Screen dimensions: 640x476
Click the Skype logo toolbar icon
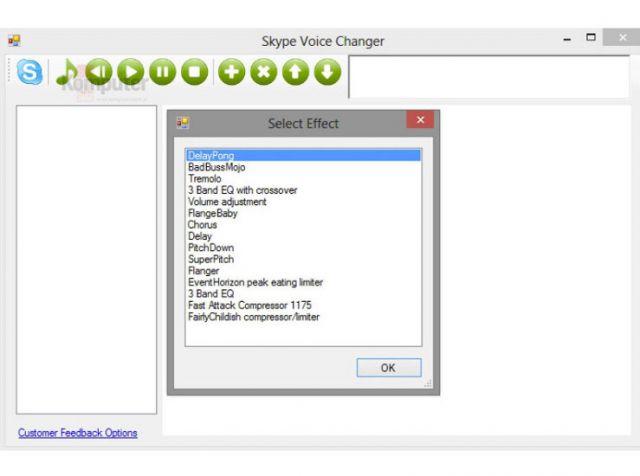click(x=29, y=72)
